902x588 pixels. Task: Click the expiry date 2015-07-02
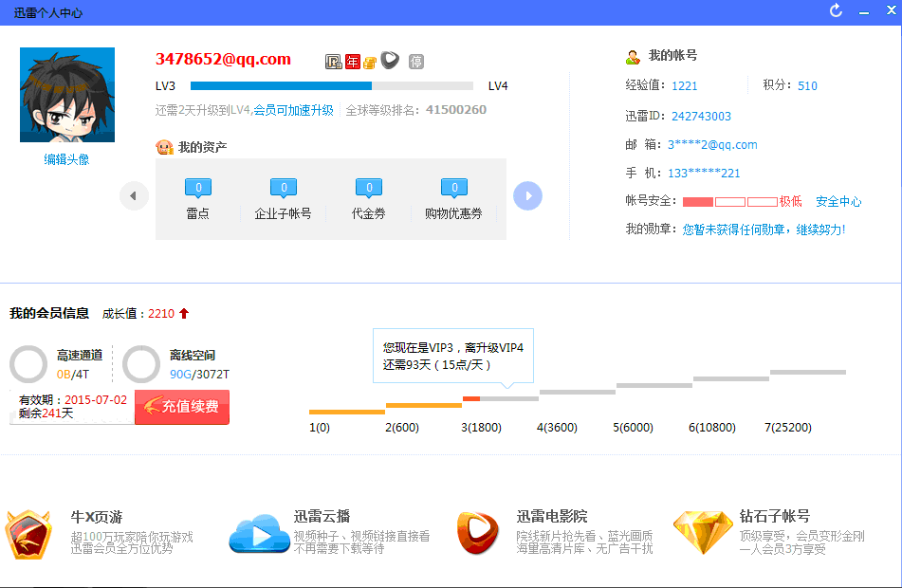[x=96, y=400]
